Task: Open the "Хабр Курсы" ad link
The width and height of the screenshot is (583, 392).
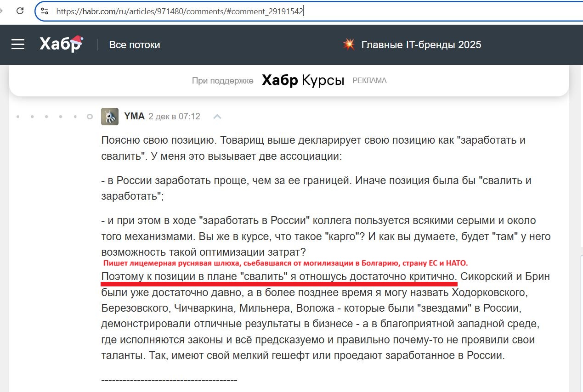Action: pyautogui.click(x=302, y=80)
